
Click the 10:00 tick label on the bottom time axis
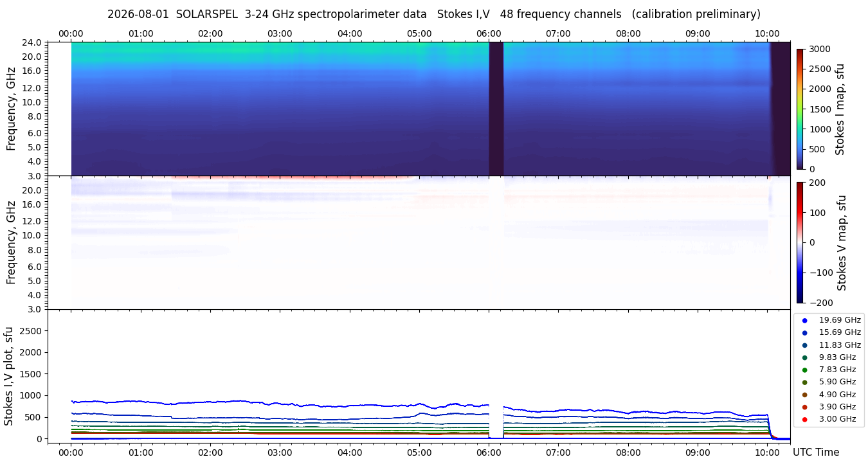point(768,453)
